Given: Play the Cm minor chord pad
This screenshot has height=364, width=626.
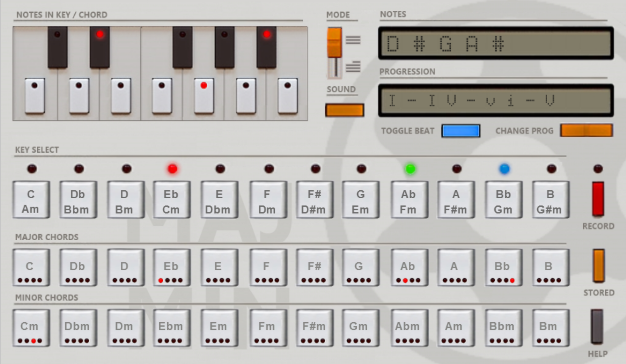Looking at the screenshot, I should (x=31, y=328).
